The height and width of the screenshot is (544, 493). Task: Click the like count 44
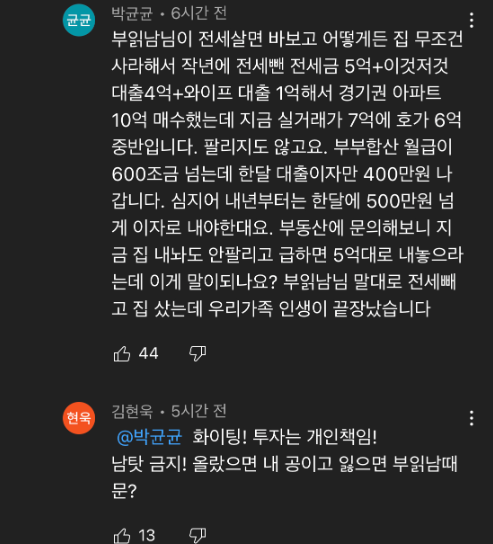pos(148,354)
